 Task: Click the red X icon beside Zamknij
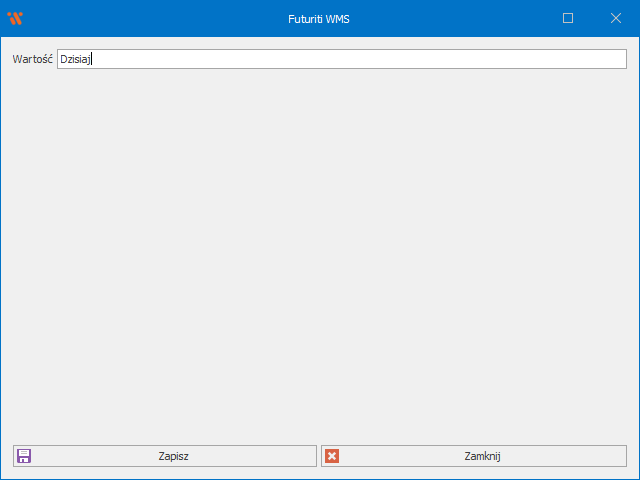point(332,456)
